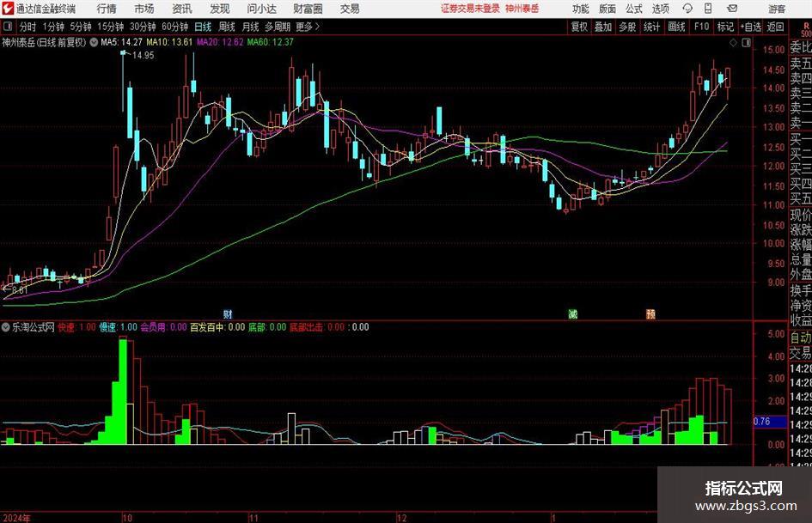812x523 pixels.
Task: Open the 乐淘公式网 indicator dropdown circle
Action: pos(6,327)
